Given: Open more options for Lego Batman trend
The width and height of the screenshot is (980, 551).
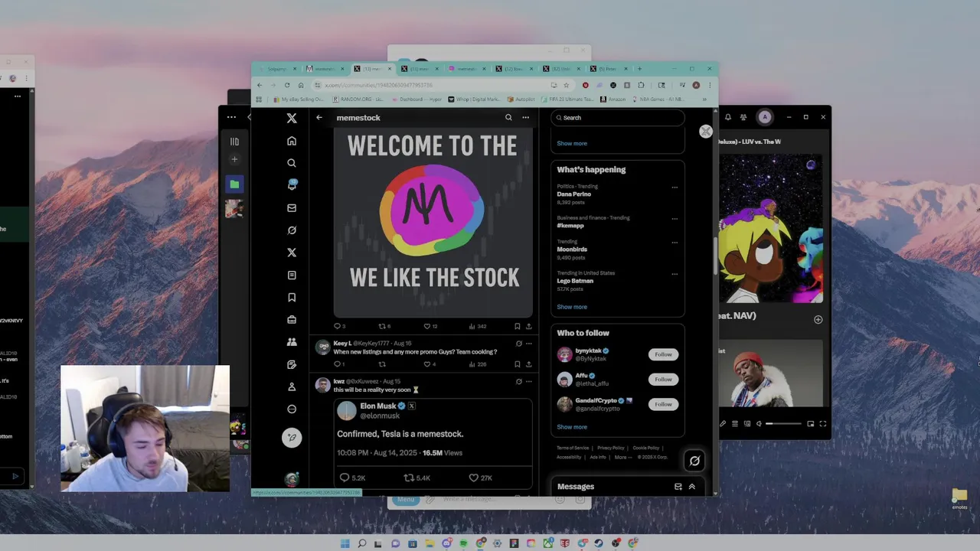Looking at the screenshot, I should pyautogui.click(x=675, y=273).
